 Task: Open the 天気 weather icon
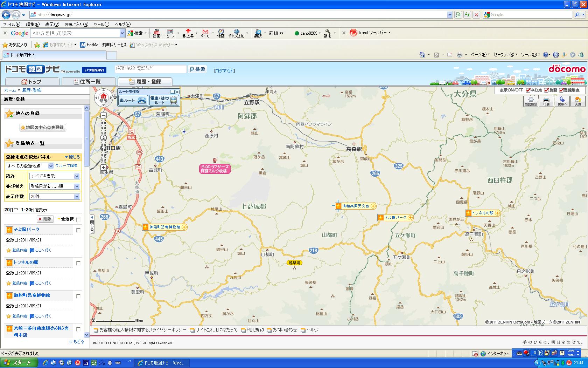click(578, 101)
